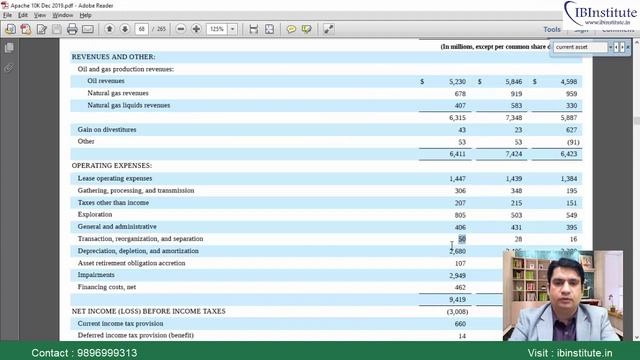Click the zoom out minus button
Image resolution: width=640 pixels, height=360 pixels.
click(x=181, y=29)
